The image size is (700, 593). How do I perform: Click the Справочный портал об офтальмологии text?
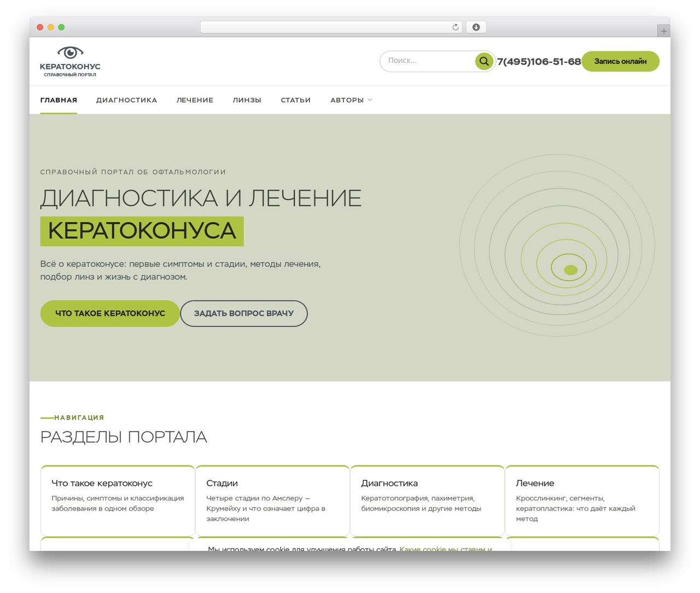click(x=133, y=172)
